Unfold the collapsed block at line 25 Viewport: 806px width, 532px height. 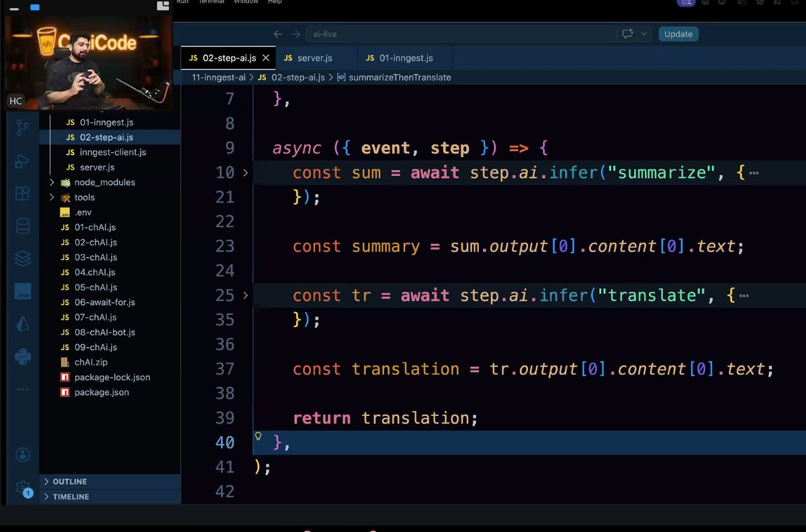245,296
